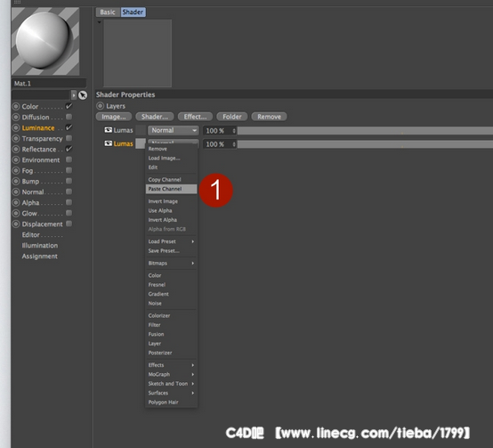Click the Folder button
This screenshot has width=493, height=448.
coord(232,117)
